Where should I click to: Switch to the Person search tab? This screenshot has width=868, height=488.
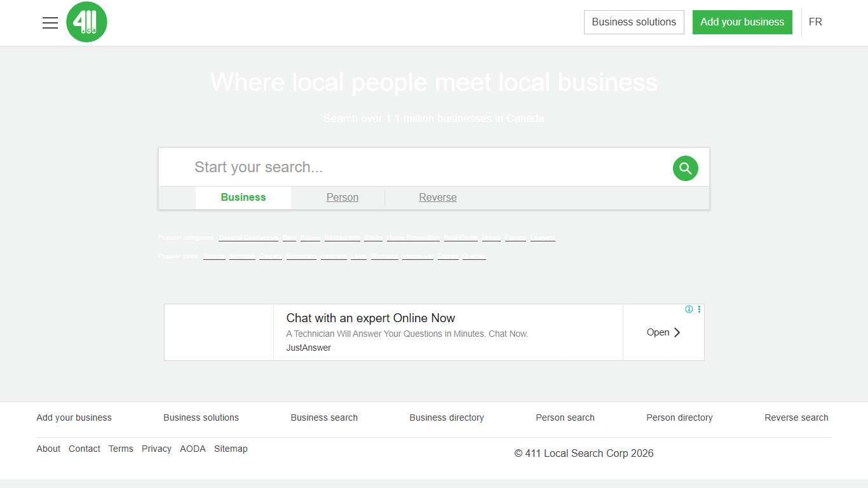[x=342, y=197]
